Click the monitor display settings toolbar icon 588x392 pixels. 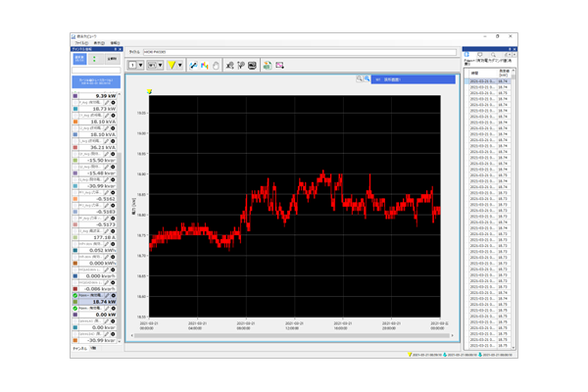tap(252, 66)
